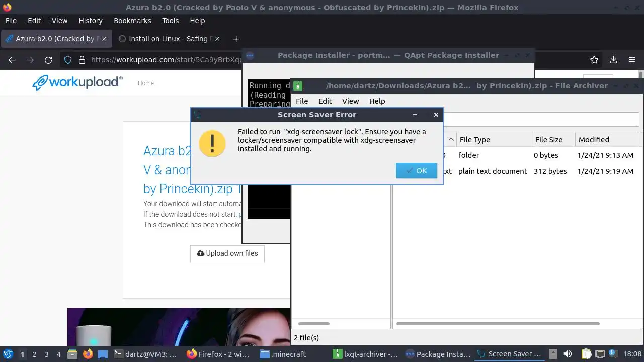
Task: Launch file manager from panel quick launcher
Action: 72,354
